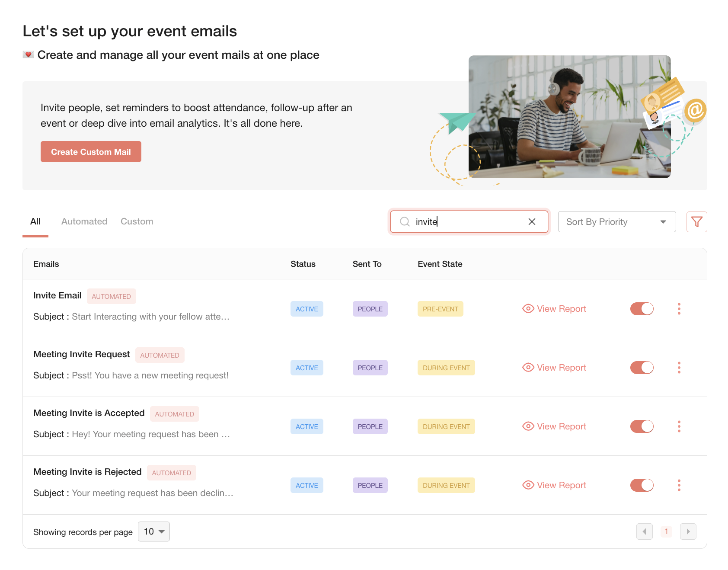
Task: Select page number 1
Action: pyautogui.click(x=666, y=532)
